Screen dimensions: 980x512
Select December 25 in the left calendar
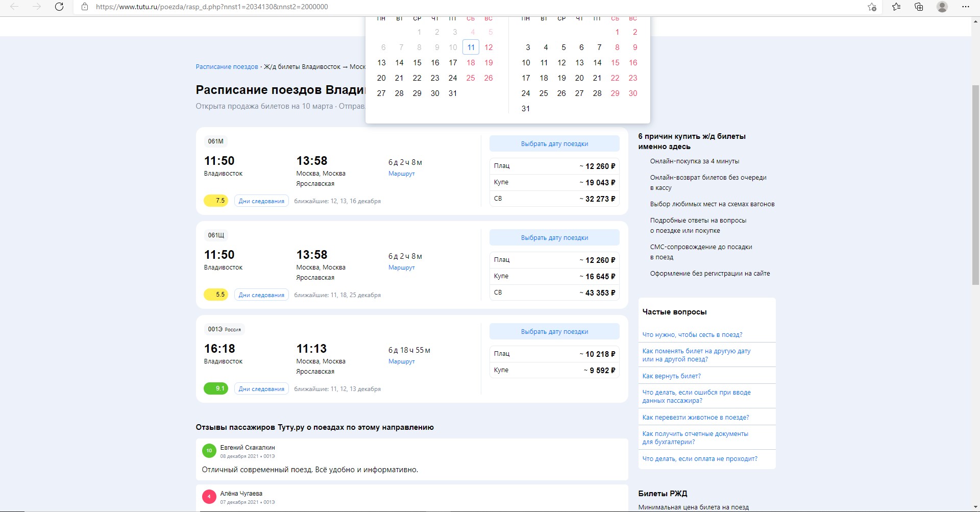471,78
